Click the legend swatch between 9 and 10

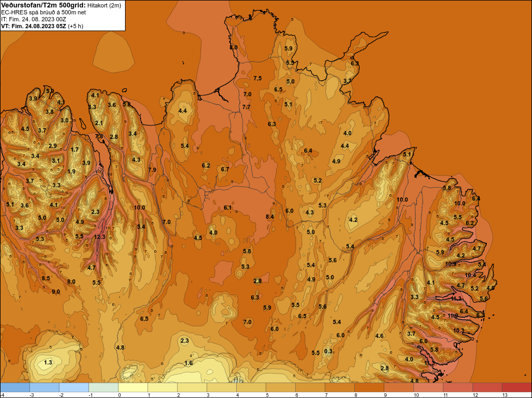pyautogui.click(x=398, y=387)
